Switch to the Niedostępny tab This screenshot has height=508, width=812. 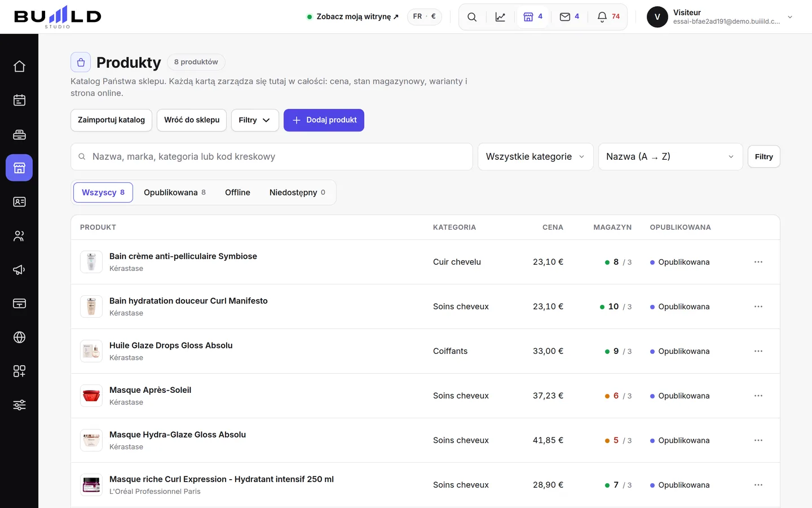coord(297,192)
